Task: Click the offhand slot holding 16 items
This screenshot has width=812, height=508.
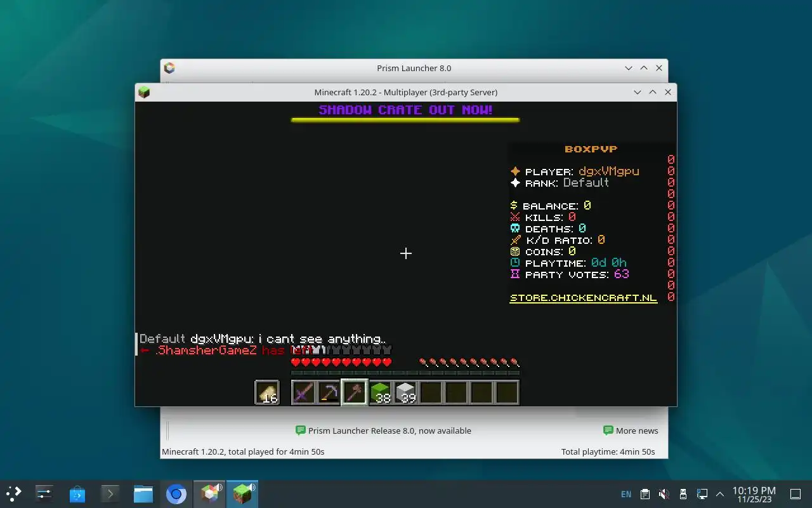Action: pyautogui.click(x=267, y=392)
